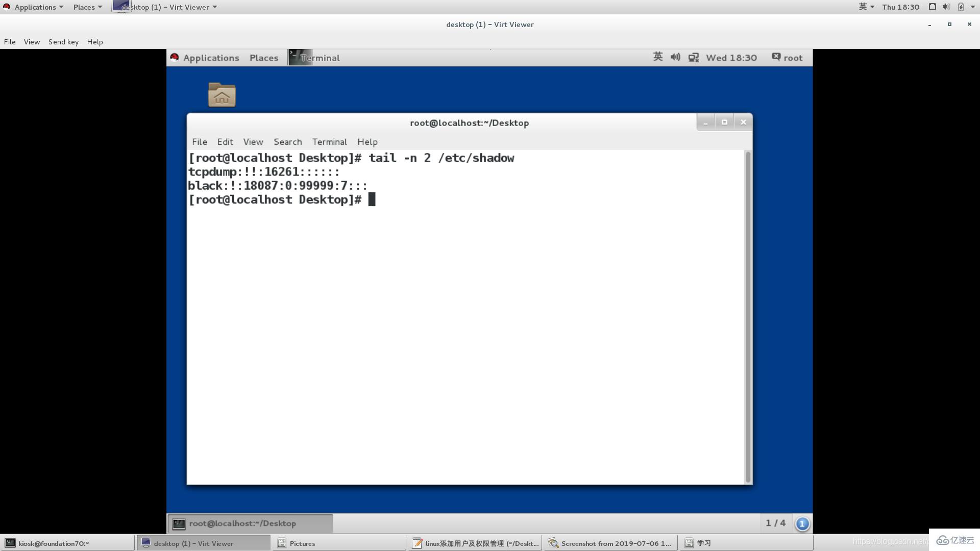Screen dimensions: 980x551
Task: Click the Send key button in Virt Viewer
Action: [x=63, y=42]
